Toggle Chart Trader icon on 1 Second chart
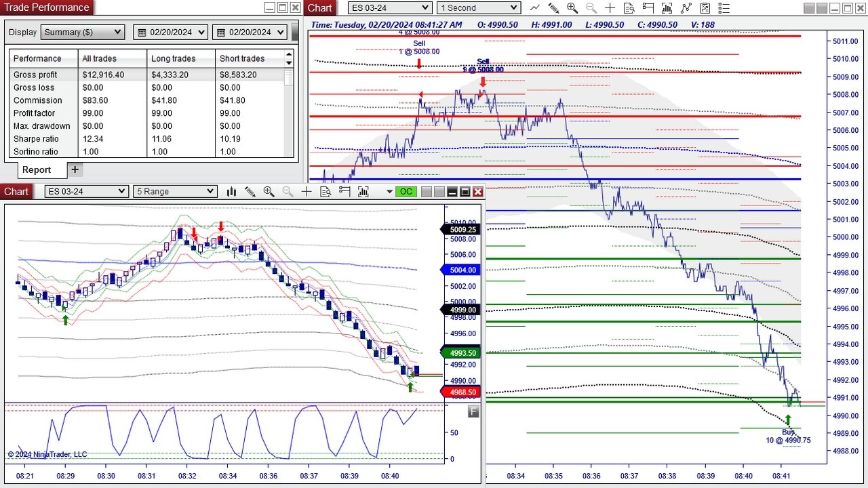Screen dimensions: 868x488 (x=648, y=8)
